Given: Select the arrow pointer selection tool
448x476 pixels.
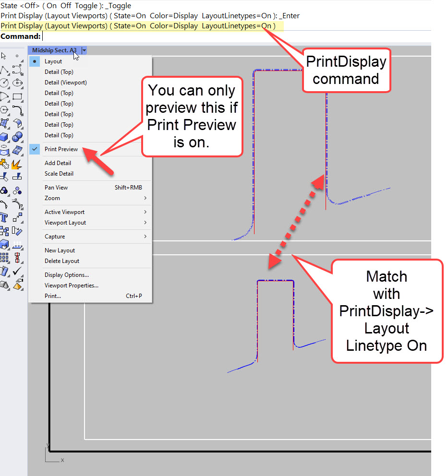Looking at the screenshot, I should click(x=4, y=56).
